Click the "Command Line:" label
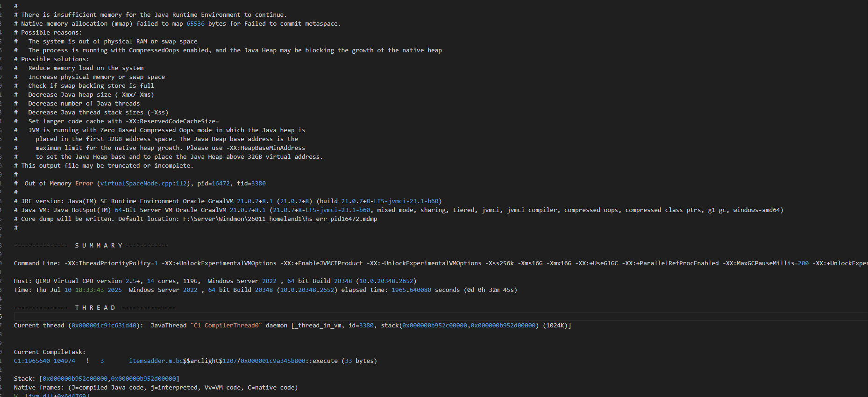 coord(37,263)
